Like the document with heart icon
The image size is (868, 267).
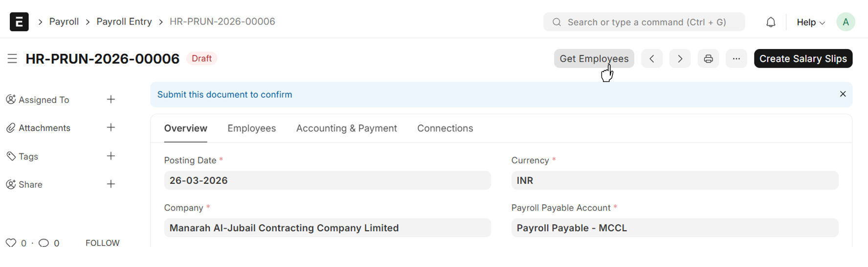(x=11, y=243)
